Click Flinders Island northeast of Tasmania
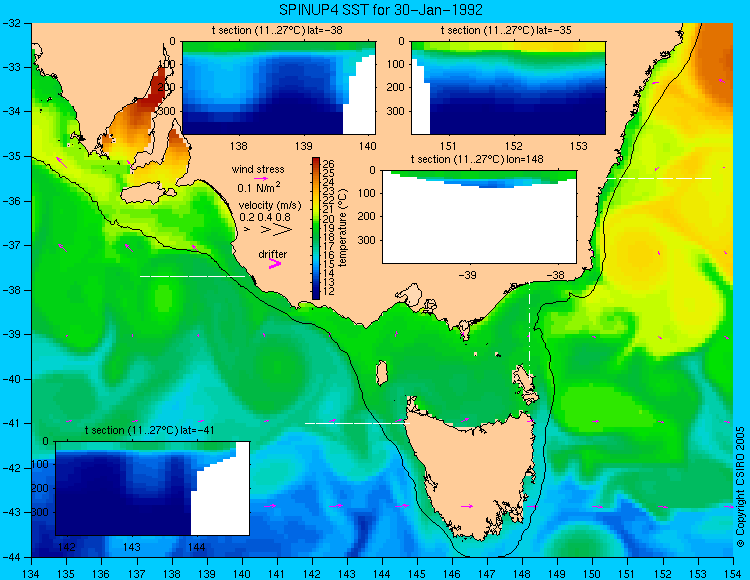 [525, 385]
